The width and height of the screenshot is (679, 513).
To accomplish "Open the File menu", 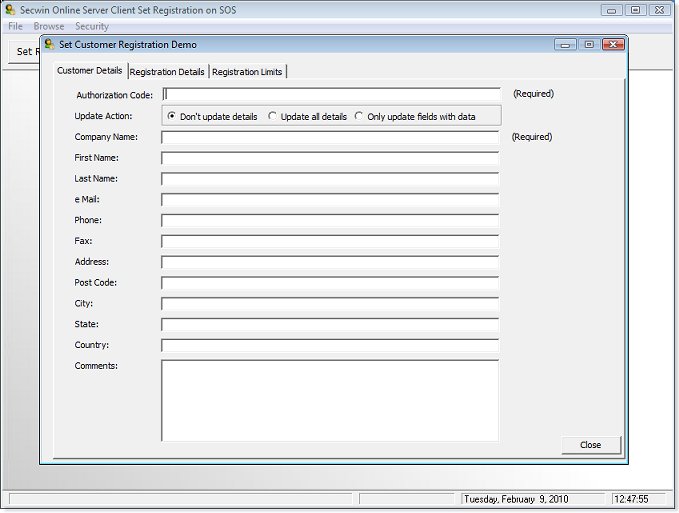I will [15, 26].
